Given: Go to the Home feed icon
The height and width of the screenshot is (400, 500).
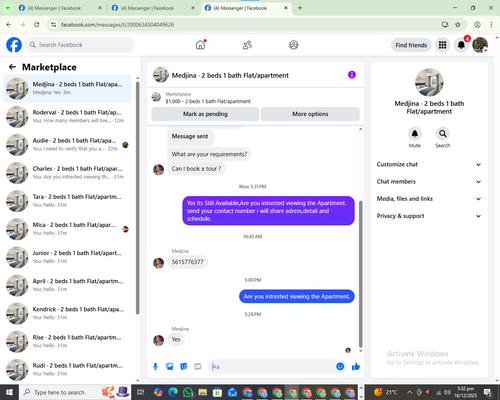Looking at the screenshot, I should 200,45.
